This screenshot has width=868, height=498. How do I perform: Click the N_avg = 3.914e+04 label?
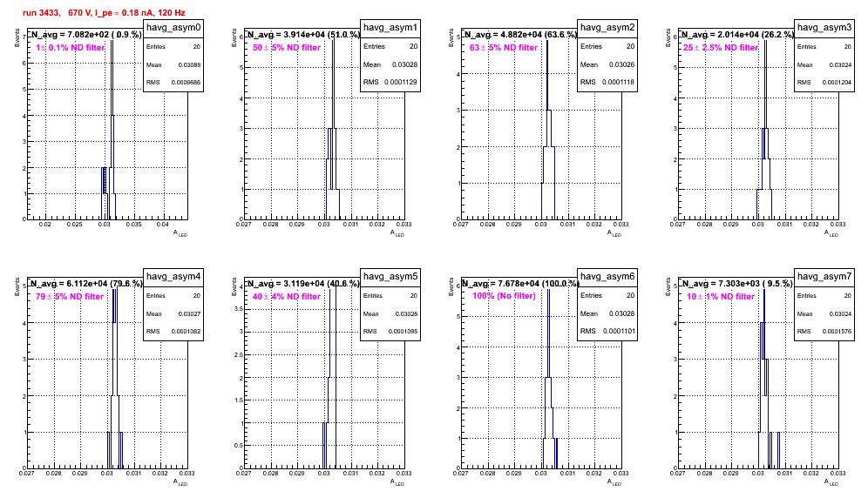click(x=302, y=34)
